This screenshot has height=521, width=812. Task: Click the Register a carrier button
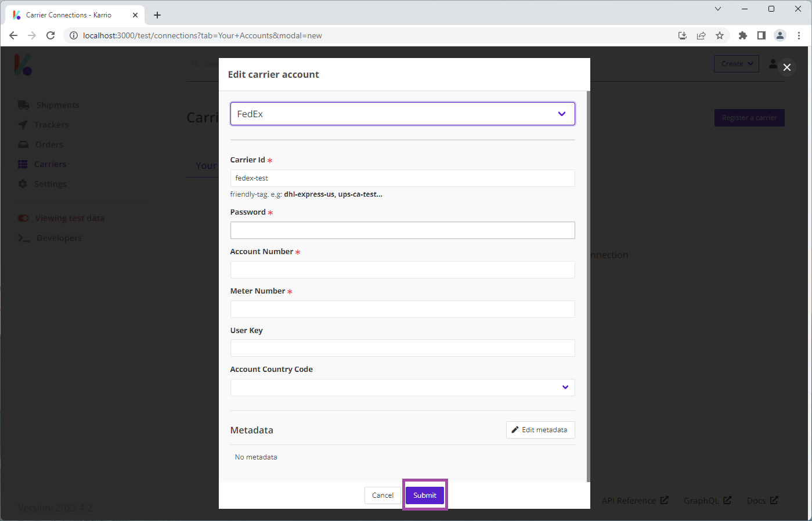click(749, 118)
